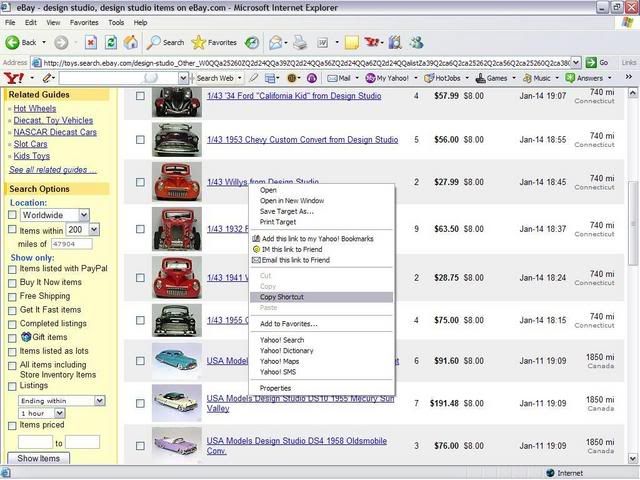
Task: Stop page loading with red X icon
Action: point(91,42)
